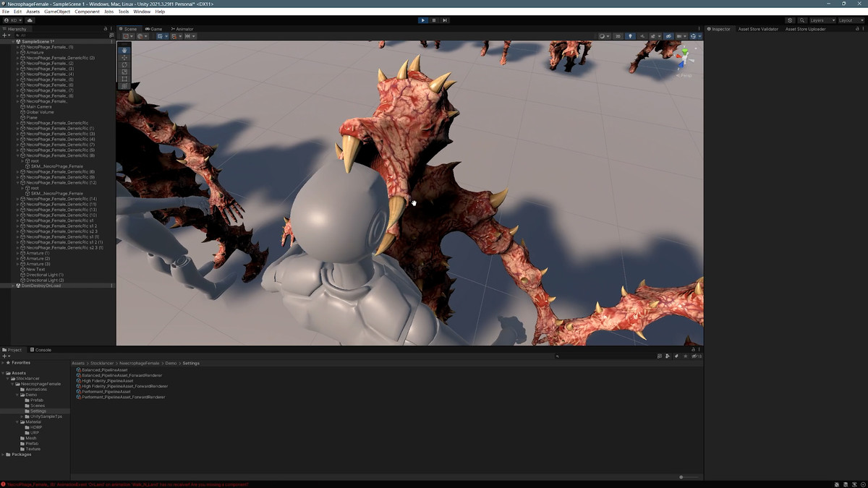The image size is (868, 488).
Task: Toggle scene lighting lightbulb button
Action: point(629,36)
